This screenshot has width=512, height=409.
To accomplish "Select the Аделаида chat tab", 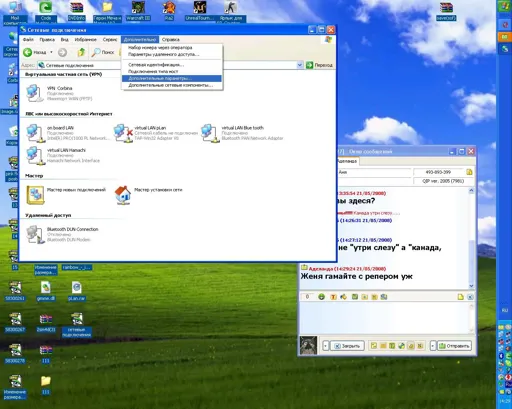I will coord(347,161).
